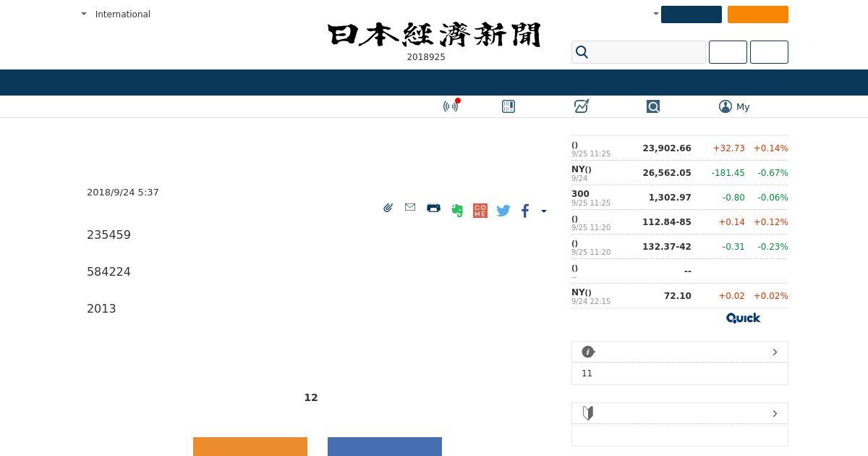Click the orange bar in chart

[250, 447]
